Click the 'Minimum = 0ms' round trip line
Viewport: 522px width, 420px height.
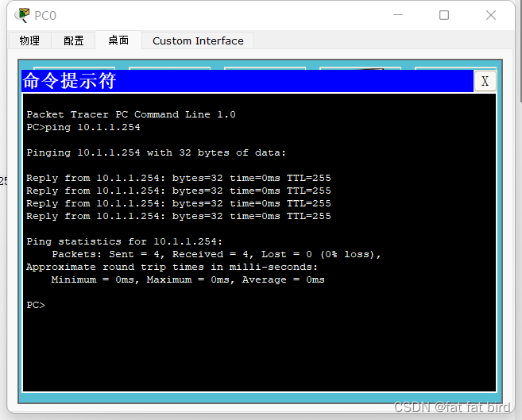(188, 279)
